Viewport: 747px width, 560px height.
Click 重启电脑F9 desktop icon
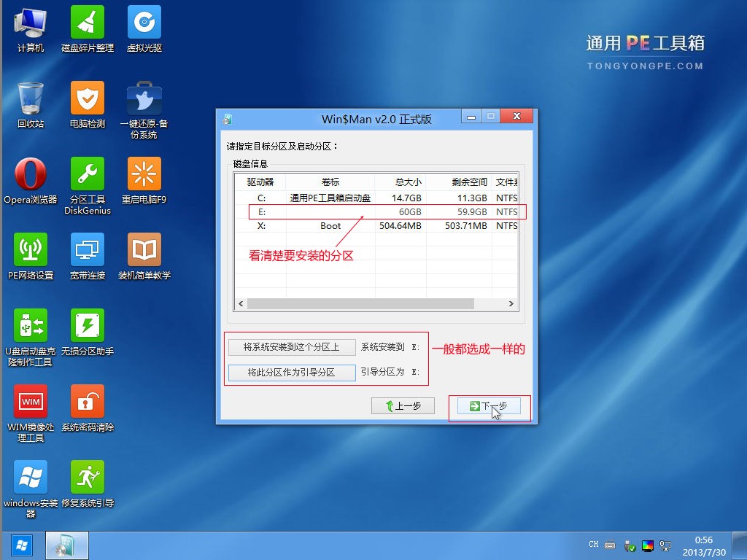point(144,181)
